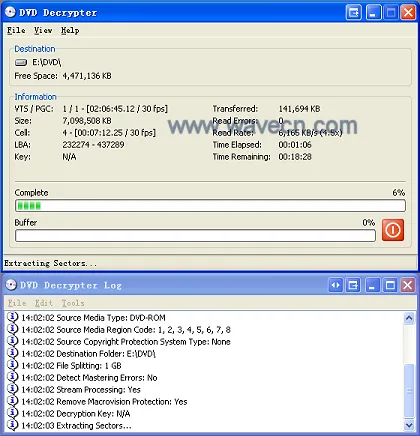Click the log scrollbar up arrow
420x436 pixels.
click(409, 318)
